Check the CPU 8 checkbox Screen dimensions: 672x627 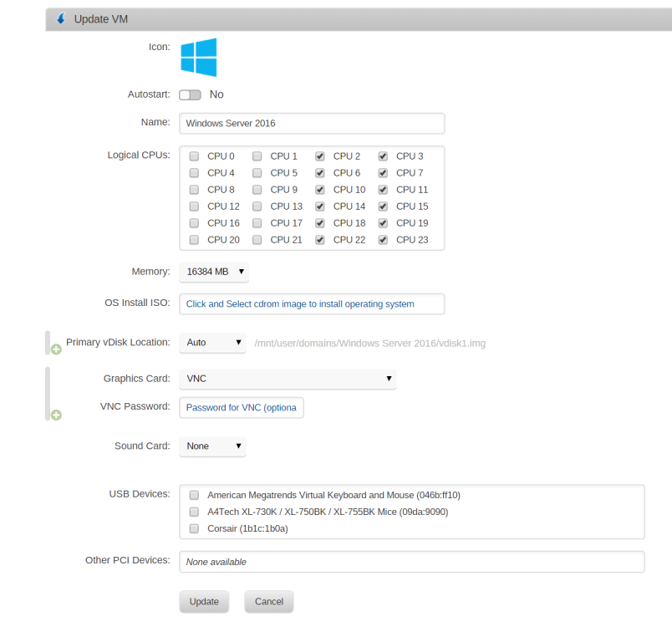click(x=194, y=190)
